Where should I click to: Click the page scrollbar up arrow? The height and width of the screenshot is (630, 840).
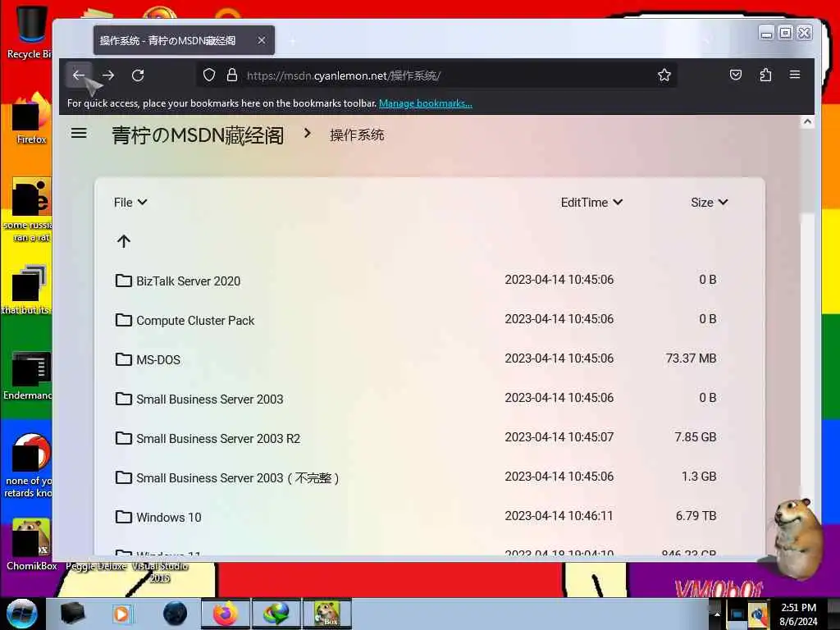(807, 122)
